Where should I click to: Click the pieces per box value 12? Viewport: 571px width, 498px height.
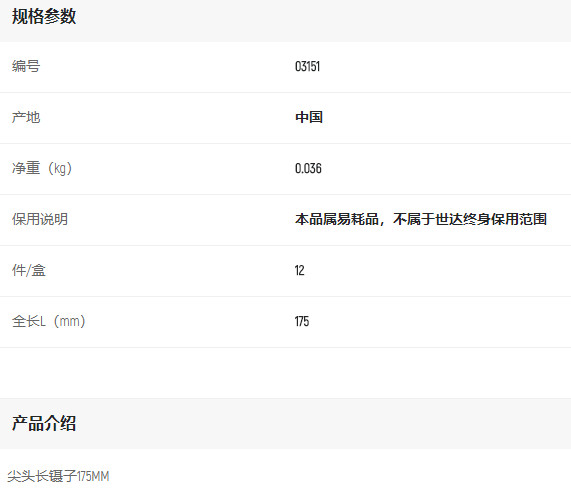(299, 270)
